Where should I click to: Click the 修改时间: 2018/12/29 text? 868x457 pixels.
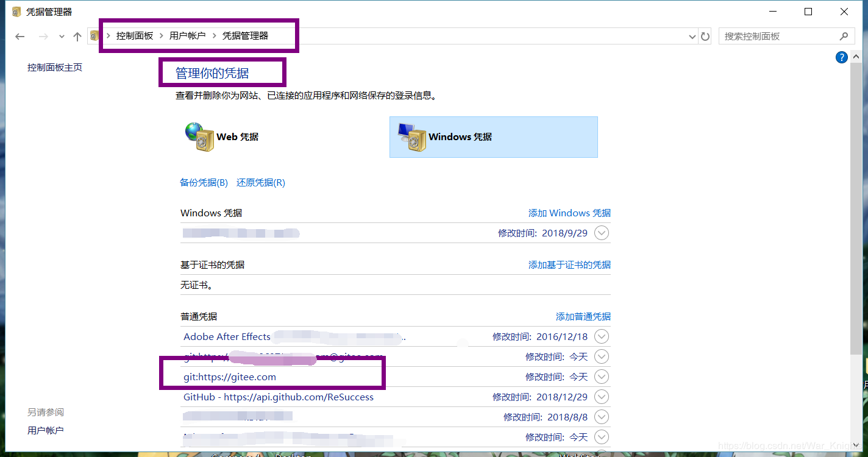540,397
